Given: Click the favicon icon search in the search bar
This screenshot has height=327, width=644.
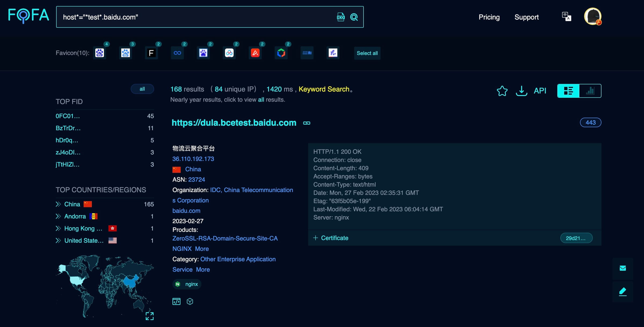Looking at the screenshot, I should click(340, 17).
